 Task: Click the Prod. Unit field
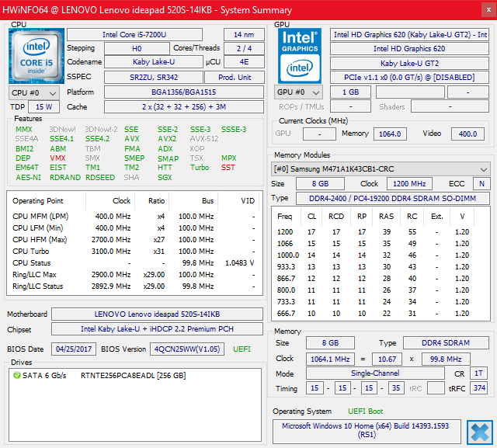[235, 78]
